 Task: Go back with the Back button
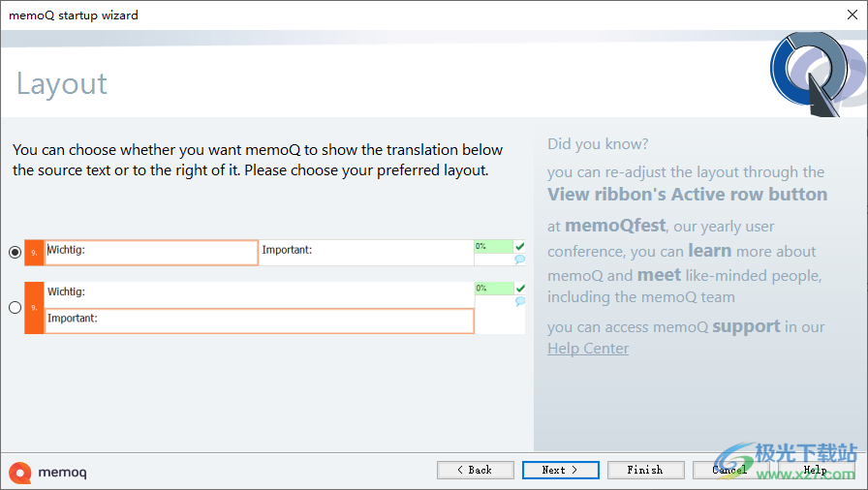click(475, 470)
